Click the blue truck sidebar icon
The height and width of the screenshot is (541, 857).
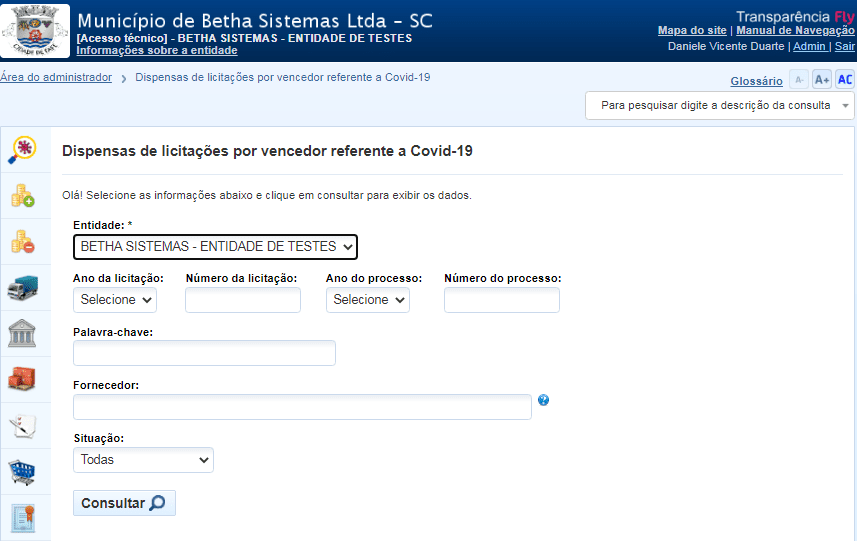click(x=22, y=289)
